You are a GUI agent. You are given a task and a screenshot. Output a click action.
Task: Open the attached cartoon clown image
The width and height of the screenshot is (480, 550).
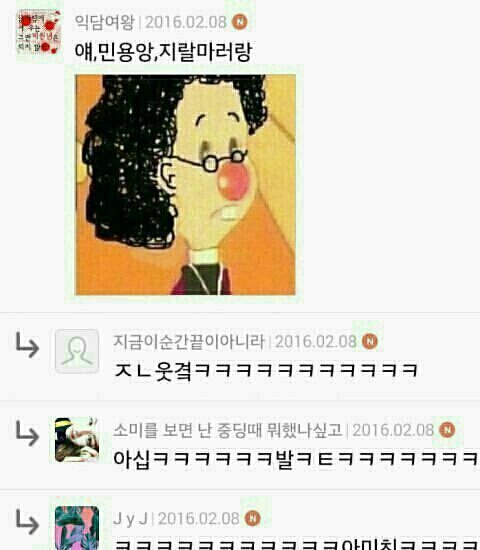pyautogui.click(x=186, y=185)
